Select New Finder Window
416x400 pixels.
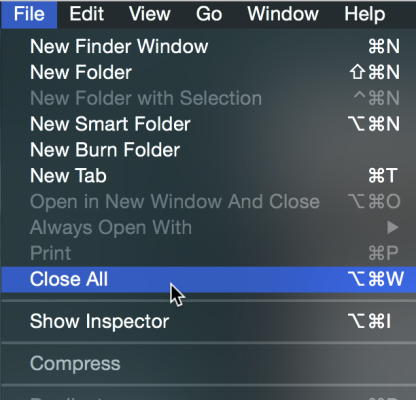208,46
